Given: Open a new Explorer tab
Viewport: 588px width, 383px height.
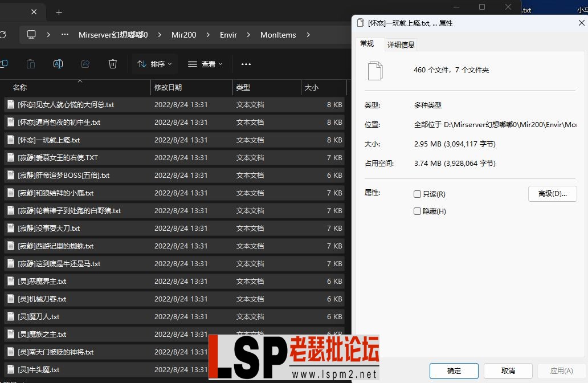Looking at the screenshot, I should [59, 13].
